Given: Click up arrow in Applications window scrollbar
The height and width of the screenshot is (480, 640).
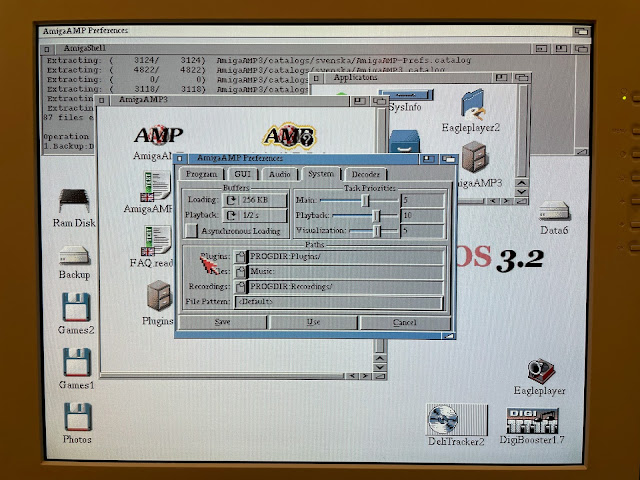Looking at the screenshot, I should tap(522, 183).
